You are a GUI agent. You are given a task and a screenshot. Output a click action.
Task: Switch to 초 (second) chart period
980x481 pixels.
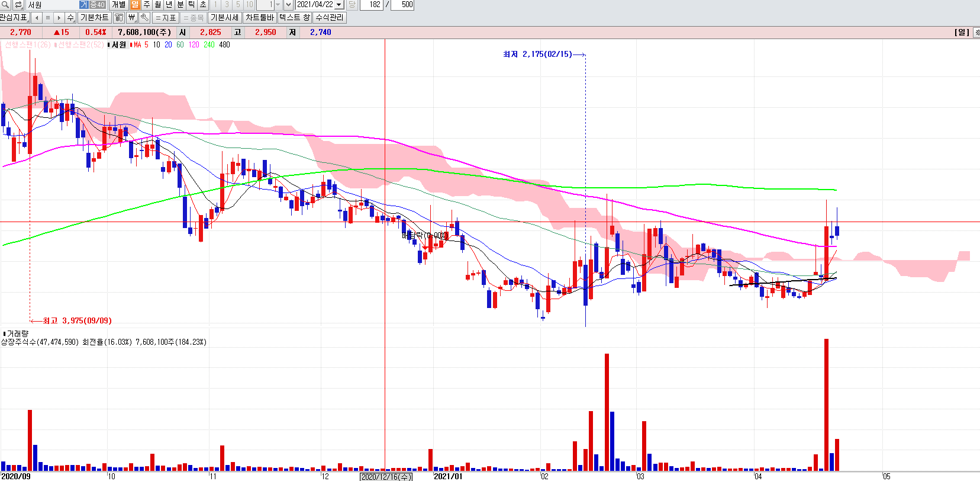pos(202,5)
